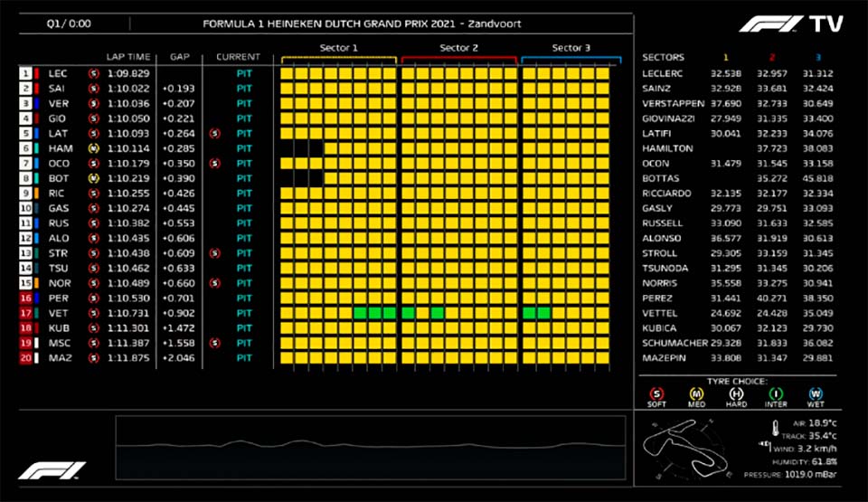Screen dimensions: 868x502
Task: Click MAZEPIN sector 3 time 29.881
Action: coord(817,357)
